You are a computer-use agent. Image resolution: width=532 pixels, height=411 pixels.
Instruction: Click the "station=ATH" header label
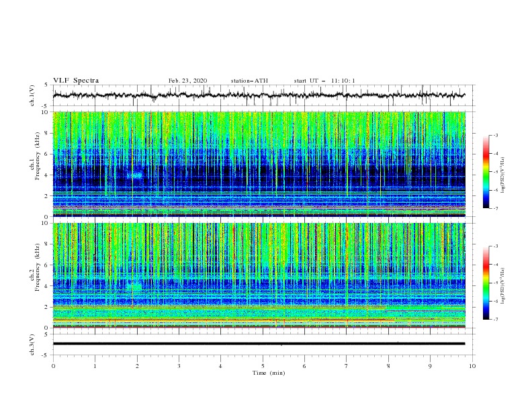click(249, 81)
